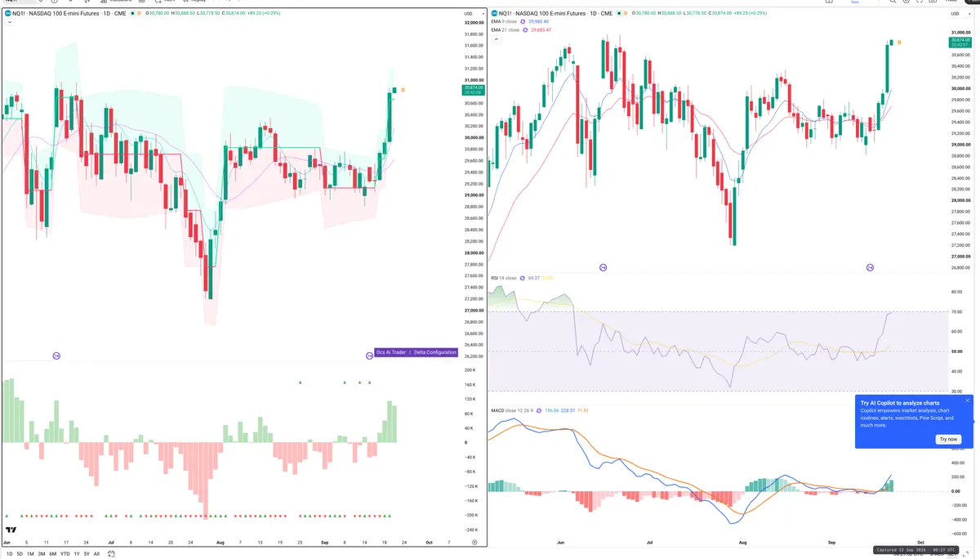This screenshot has width=980, height=559.
Task: Click the RSI 14 close legend label
Action: (x=504, y=278)
